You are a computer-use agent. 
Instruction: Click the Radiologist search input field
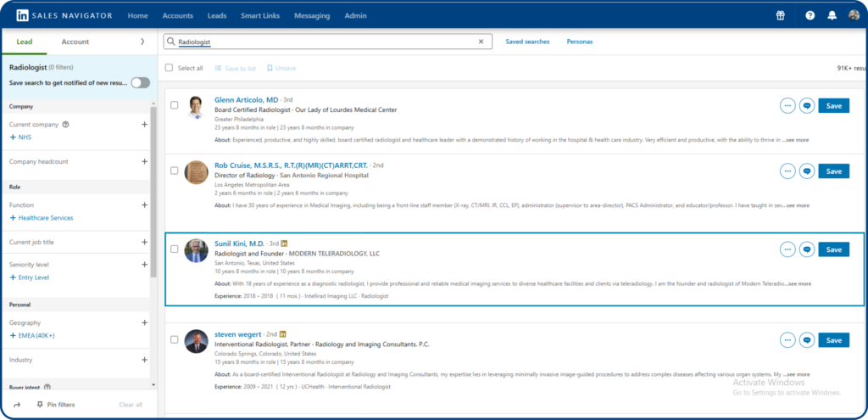point(328,42)
